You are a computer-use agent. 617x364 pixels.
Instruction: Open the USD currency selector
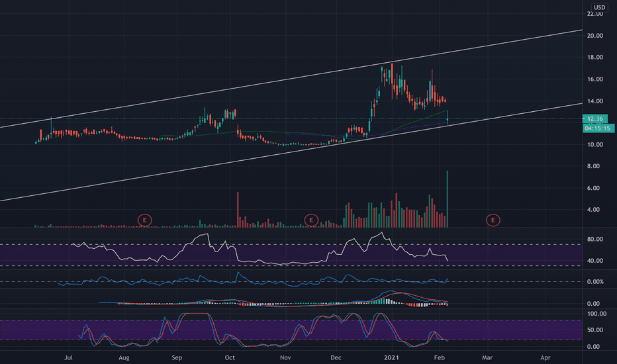click(599, 7)
